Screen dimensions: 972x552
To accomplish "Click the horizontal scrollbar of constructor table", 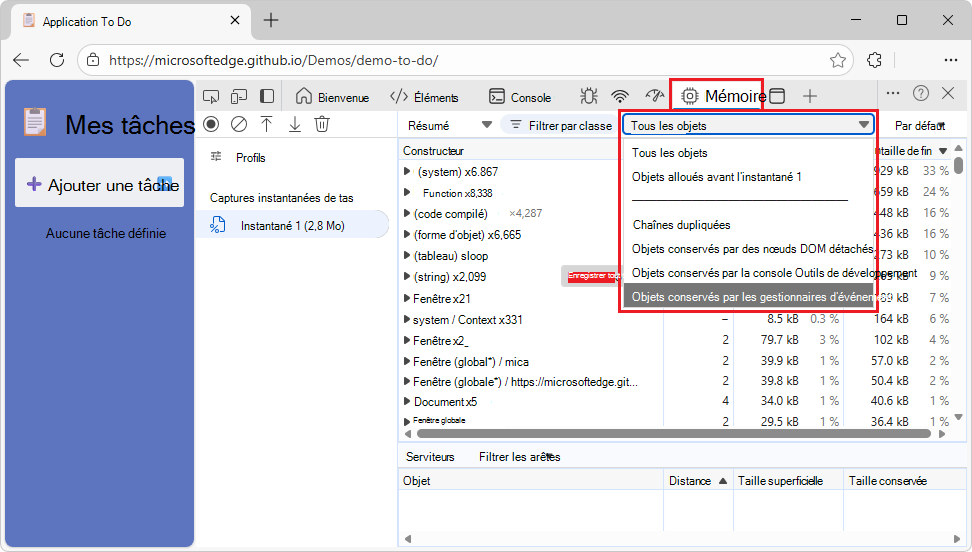I will (674, 434).
